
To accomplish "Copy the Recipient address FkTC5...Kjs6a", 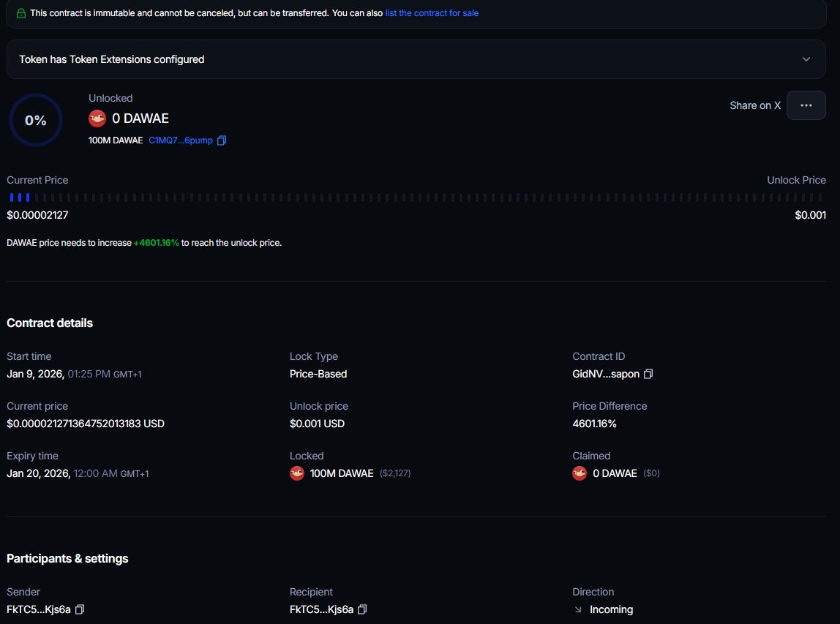I will (362, 609).
